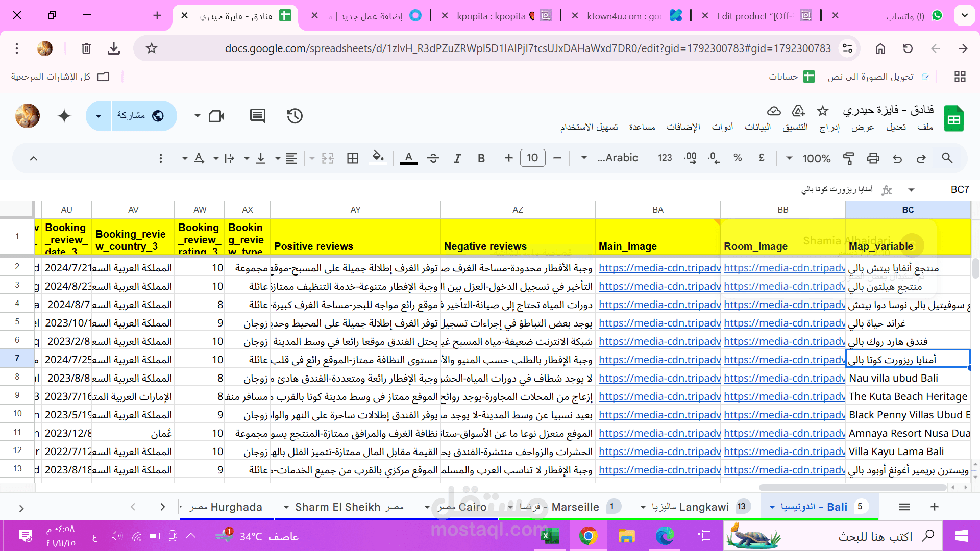Decrease font size with minus button
Image resolution: width=980 pixels, height=551 pixels.
tap(557, 158)
